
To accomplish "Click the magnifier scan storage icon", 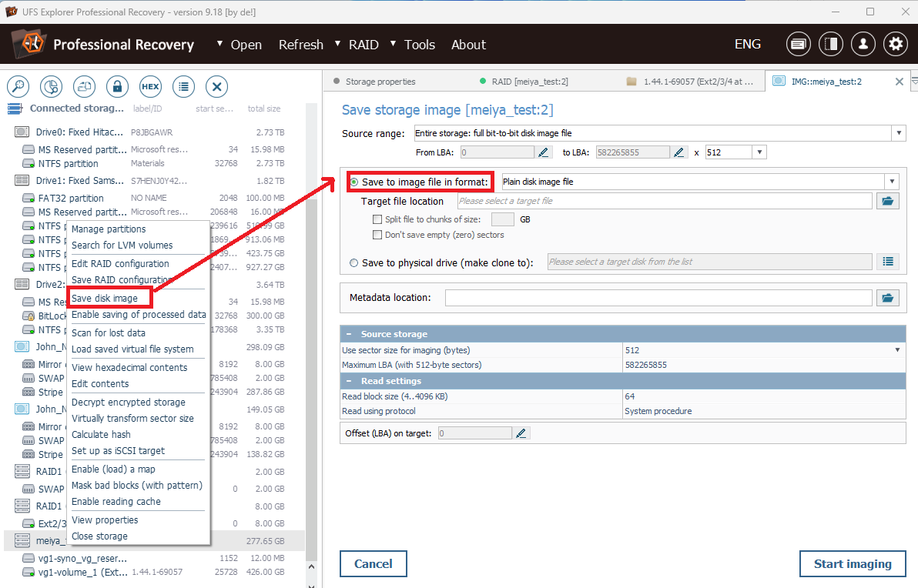I will 18,86.
